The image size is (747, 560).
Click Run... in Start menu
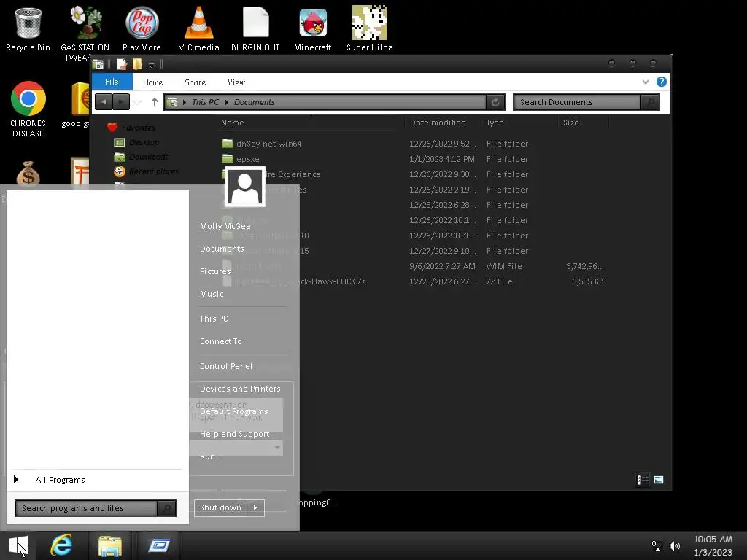(x=211, y=456)
